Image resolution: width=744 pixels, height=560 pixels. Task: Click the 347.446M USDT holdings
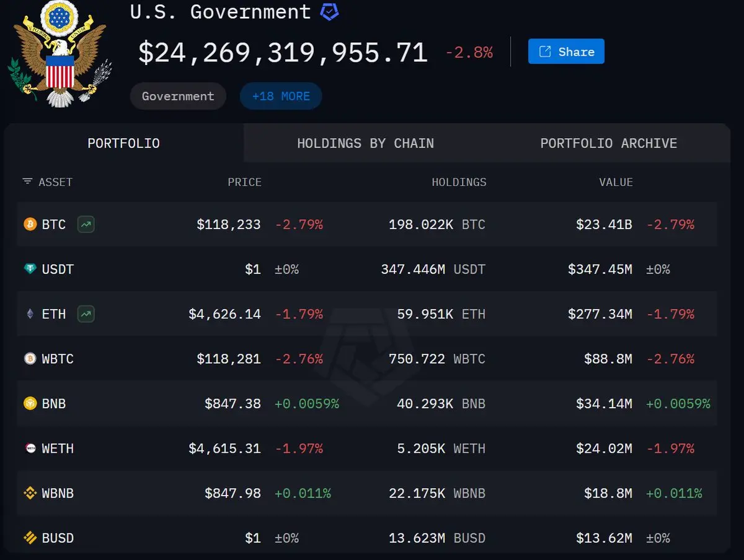[433, 269]
